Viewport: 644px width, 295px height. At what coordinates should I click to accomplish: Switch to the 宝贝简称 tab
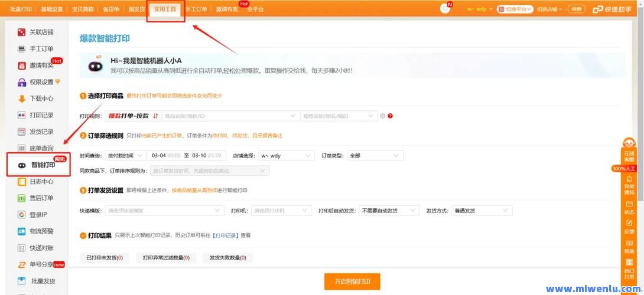pos(83,9)
